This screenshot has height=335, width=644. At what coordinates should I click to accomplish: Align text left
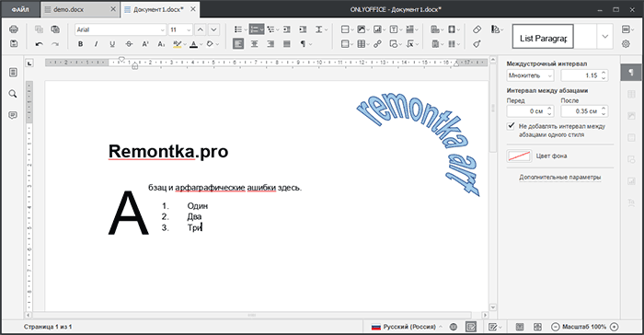click(x=238, y=44)
